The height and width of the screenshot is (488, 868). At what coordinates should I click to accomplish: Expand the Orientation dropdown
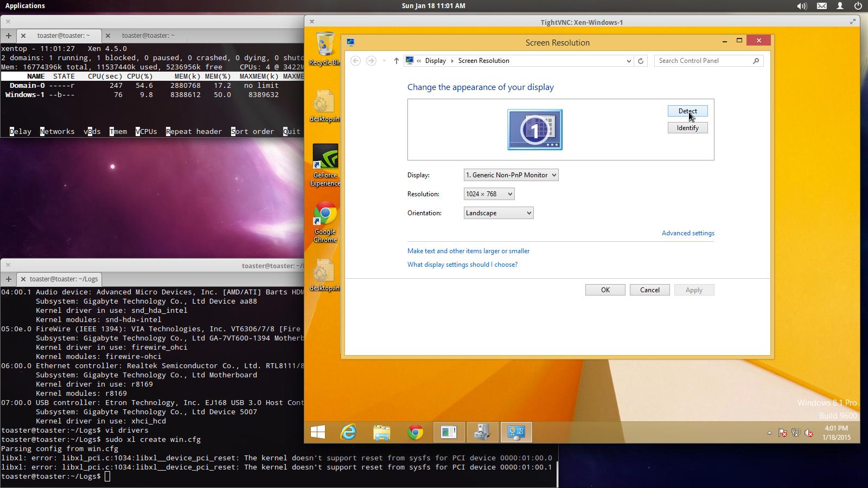tap(498, 213)
